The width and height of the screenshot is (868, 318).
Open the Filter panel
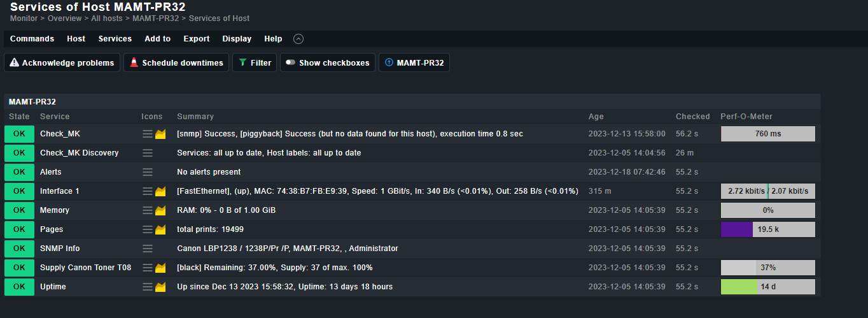click(255, 63)
